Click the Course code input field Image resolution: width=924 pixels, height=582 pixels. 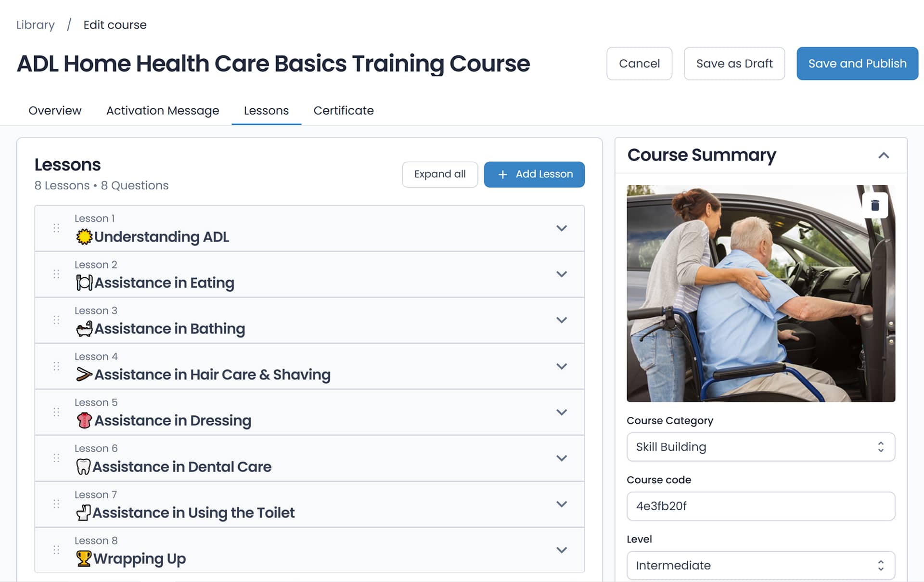(x=760, y=506)
